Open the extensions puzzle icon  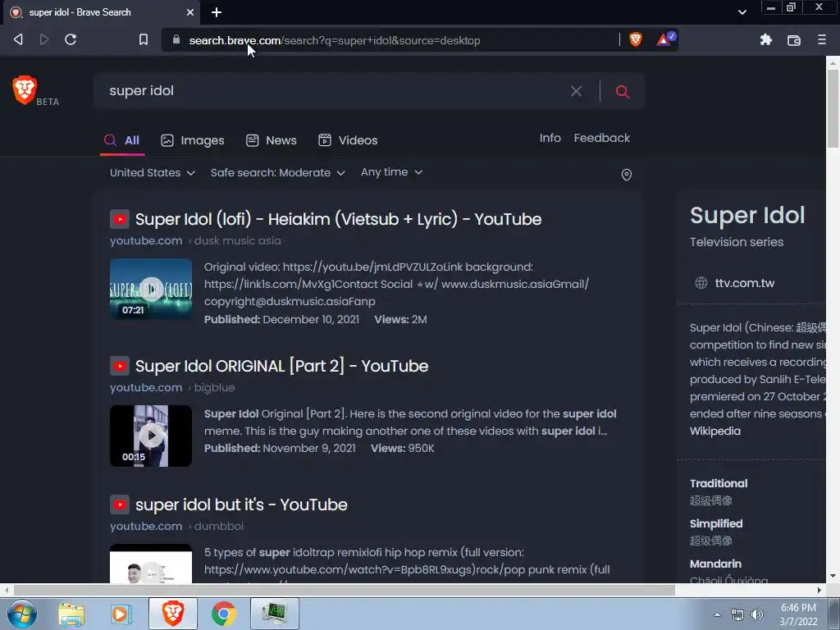tap(765, 39)
